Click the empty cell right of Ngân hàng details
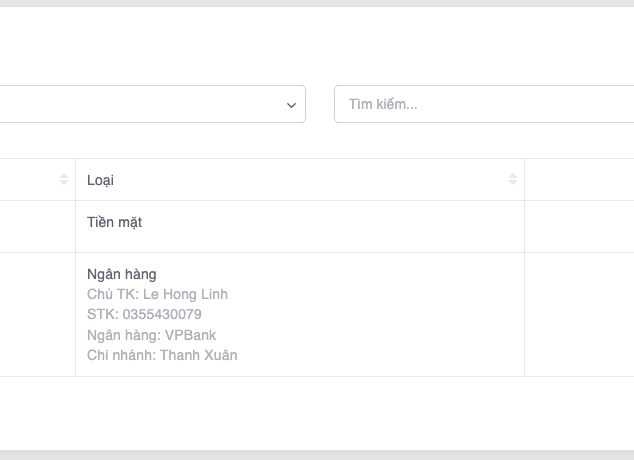634x460 pixels. [579, 314]
